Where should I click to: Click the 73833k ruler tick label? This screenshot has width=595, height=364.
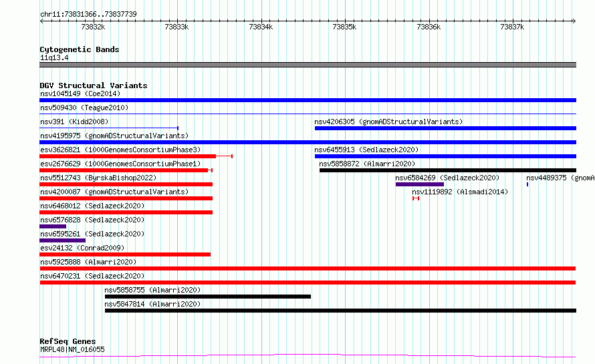176,27
